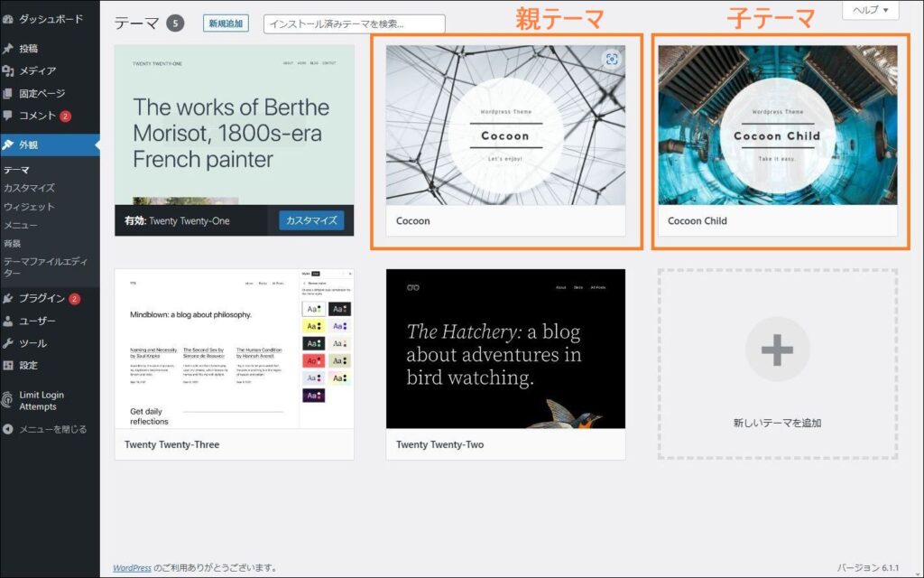
Task: Open テーマファイルエディター submenu entry
Action: (45, 266)
